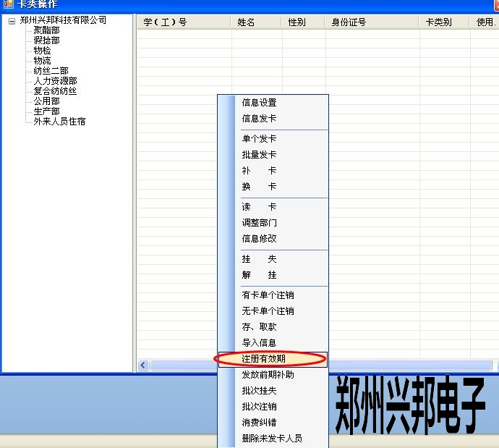This screenshot has height=448, width=499.
Task: Choose 信息设置 from the context menu
Action: click(x=259, y=103)
